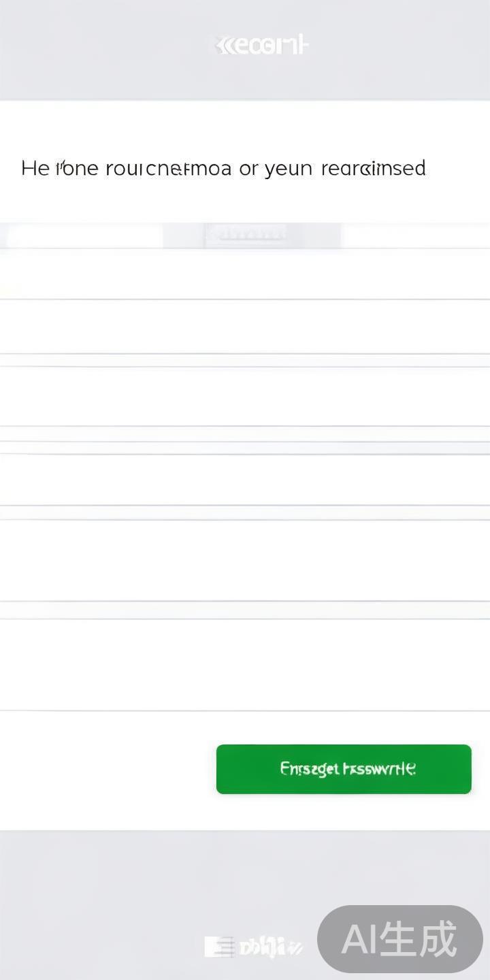
Task: Click the footer brand name text
Action: pos(271,947)
